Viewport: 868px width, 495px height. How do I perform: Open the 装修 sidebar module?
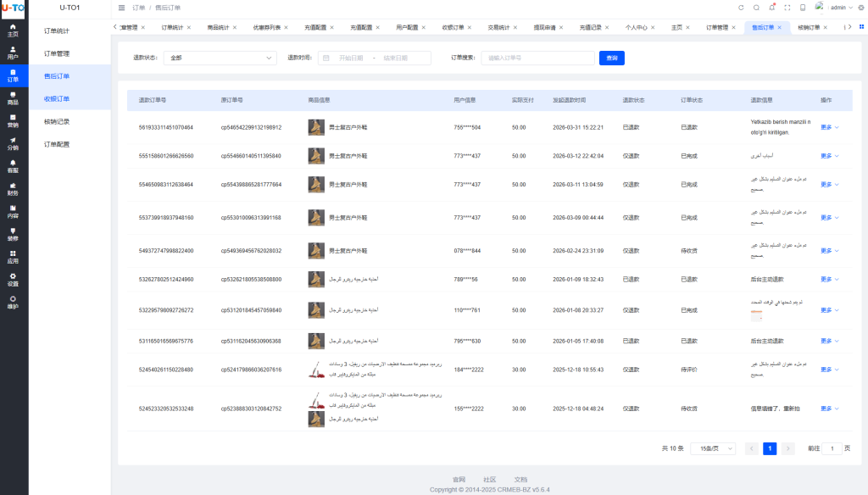tap(13, 235)
